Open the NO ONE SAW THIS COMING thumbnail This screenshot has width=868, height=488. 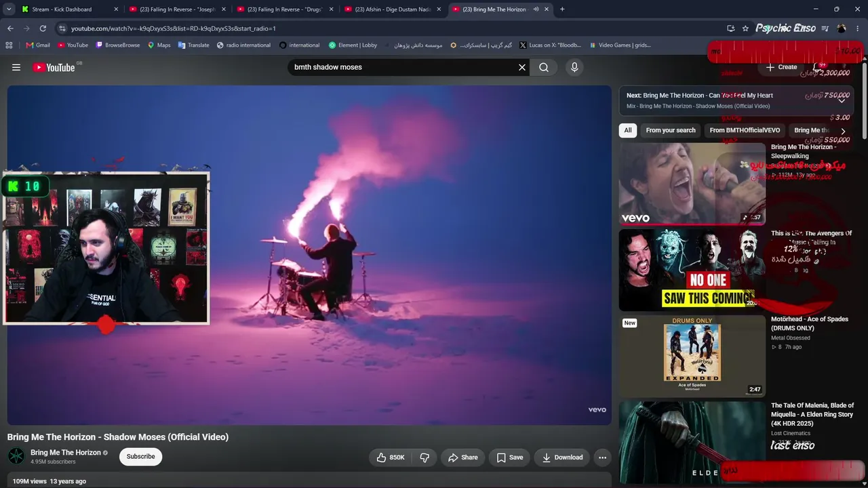[x=692, y=270]
